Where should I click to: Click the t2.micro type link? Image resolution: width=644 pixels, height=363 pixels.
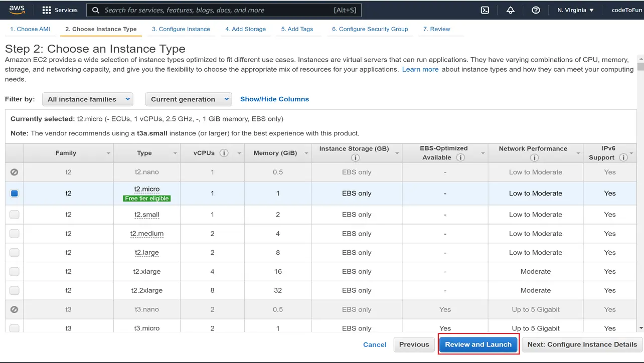tap(146, 189)
